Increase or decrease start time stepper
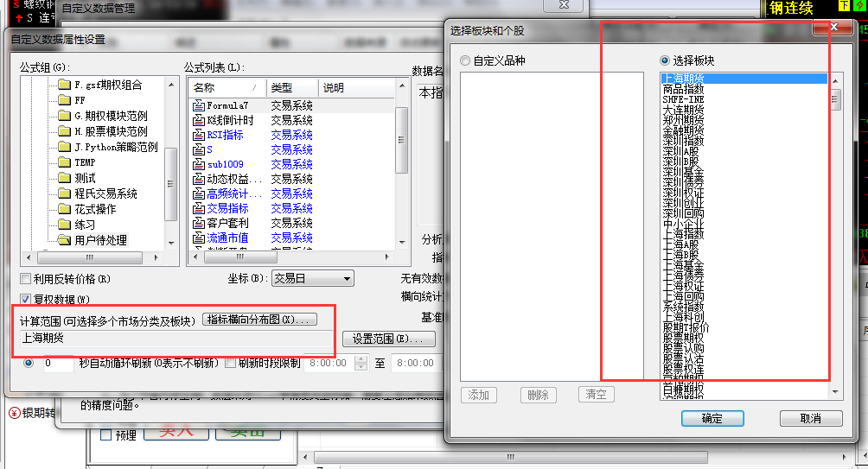Image resolution: width=868 pixels, height=469 pixels. tap(361, 363)
